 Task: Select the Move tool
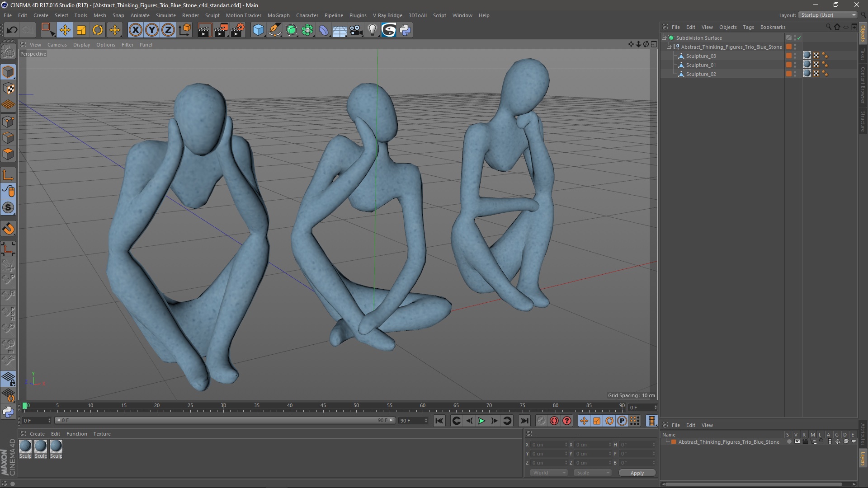point(65,30)
